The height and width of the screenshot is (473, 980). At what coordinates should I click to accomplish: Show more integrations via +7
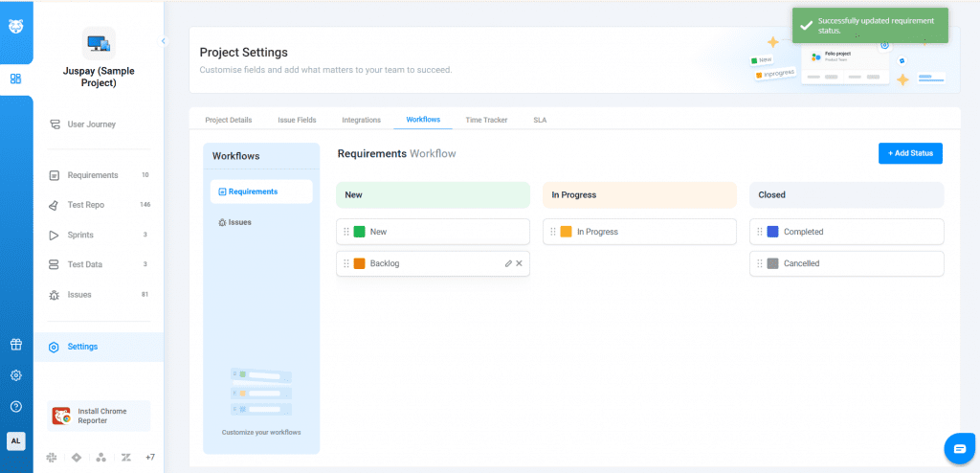(x=149, y=458)
